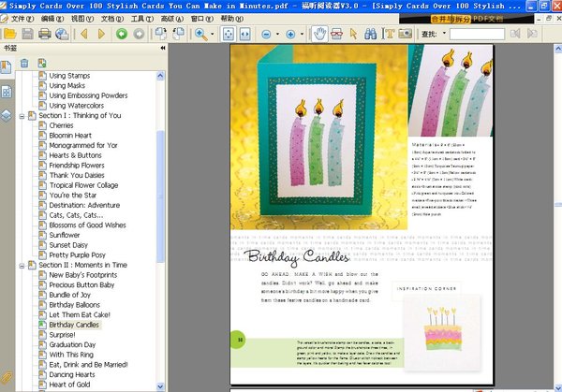Screen dimensions: 562x392
Task: Click the Open file folder icon
Action: click(x=9, y=34)
